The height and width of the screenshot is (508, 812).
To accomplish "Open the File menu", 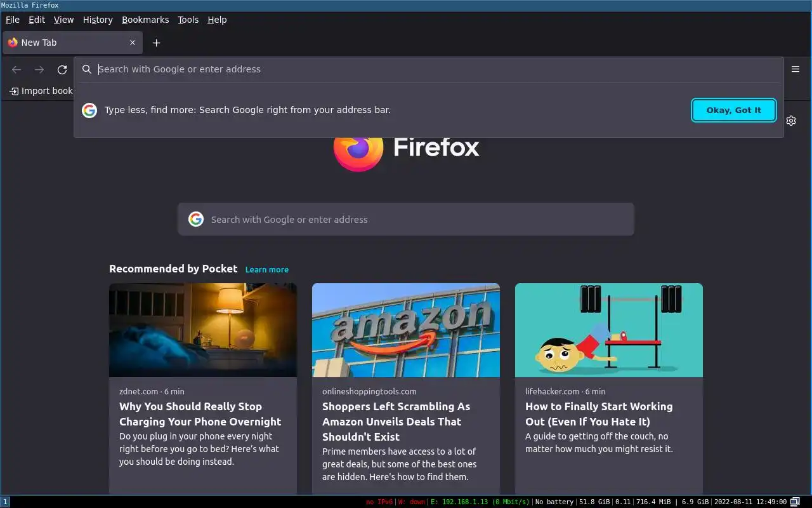I will (13, 20).
